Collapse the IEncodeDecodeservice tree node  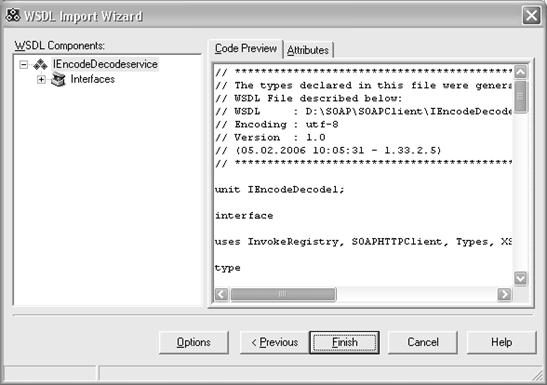(23, 65)
